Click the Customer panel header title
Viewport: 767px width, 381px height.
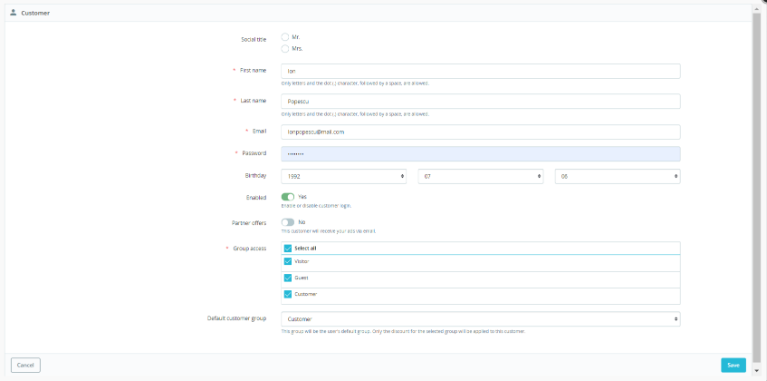pyautogui.click(x=35, y=13)
